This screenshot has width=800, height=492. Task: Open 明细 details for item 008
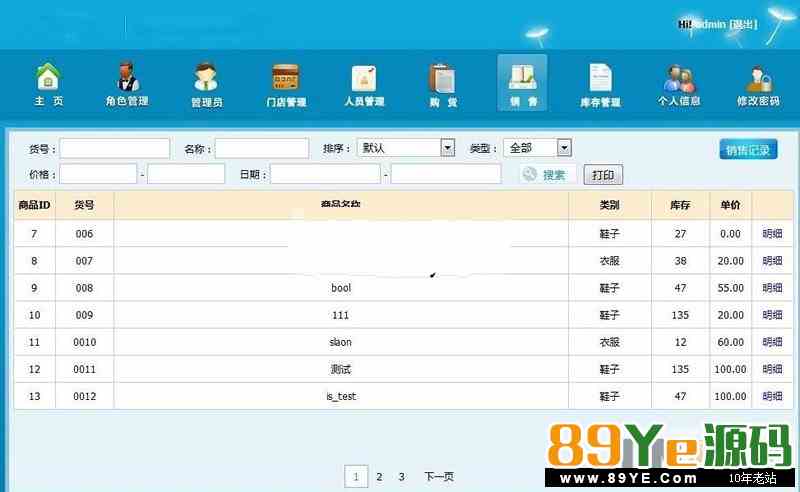[x=772, y=288]
